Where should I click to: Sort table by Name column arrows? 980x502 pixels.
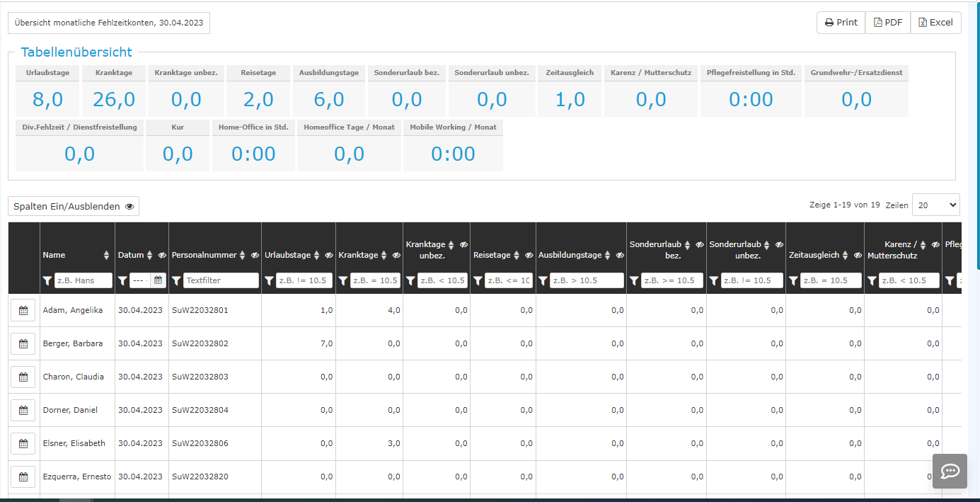point(107,256)
